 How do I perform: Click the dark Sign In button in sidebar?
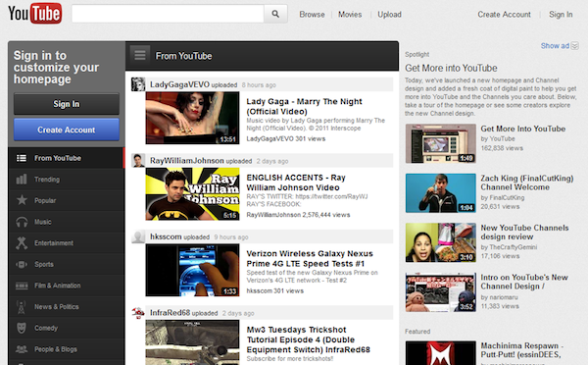tap(67, 104)
